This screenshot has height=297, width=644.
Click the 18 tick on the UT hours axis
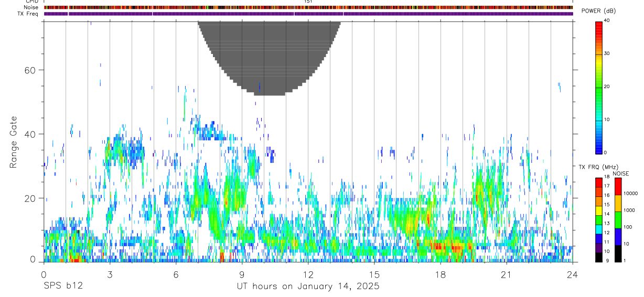pyautogui.click(x=441, y=274)
